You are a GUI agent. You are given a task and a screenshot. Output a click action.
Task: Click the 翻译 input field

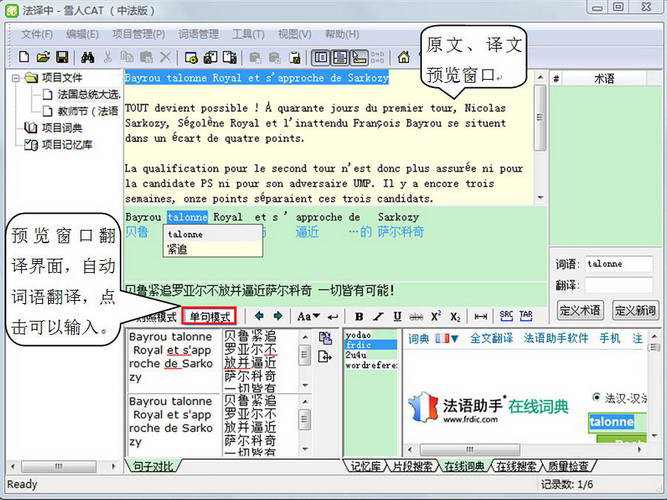click(619, 285)
